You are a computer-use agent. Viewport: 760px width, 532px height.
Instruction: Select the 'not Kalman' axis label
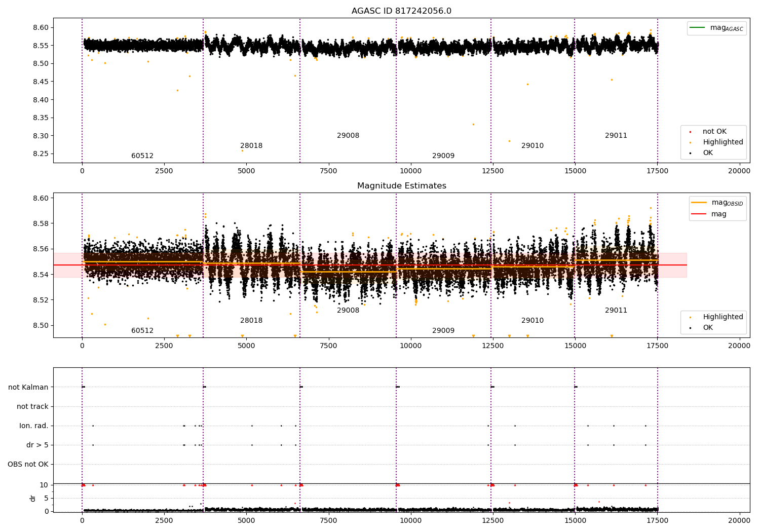[x=28, y=387]
